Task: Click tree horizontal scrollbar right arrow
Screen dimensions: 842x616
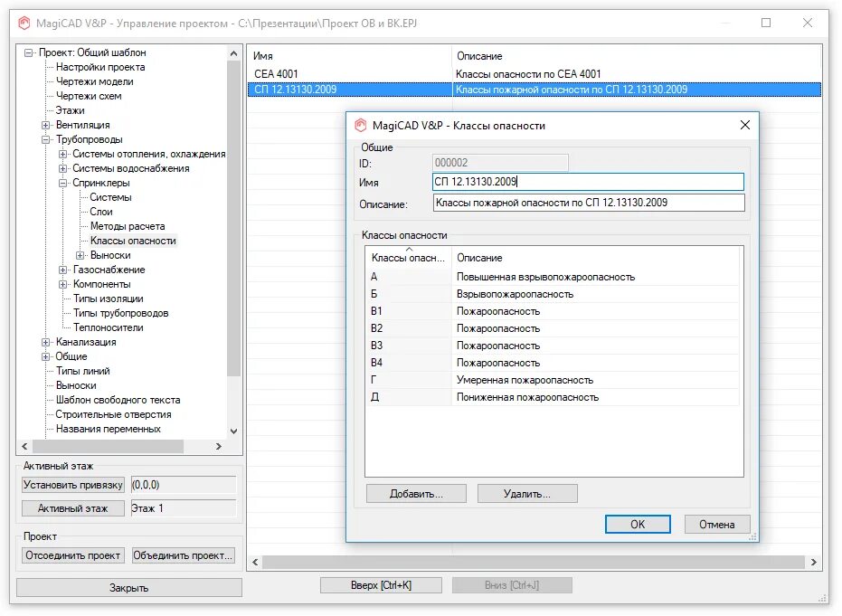Action: pyautogui.click(x=219, y=447)
